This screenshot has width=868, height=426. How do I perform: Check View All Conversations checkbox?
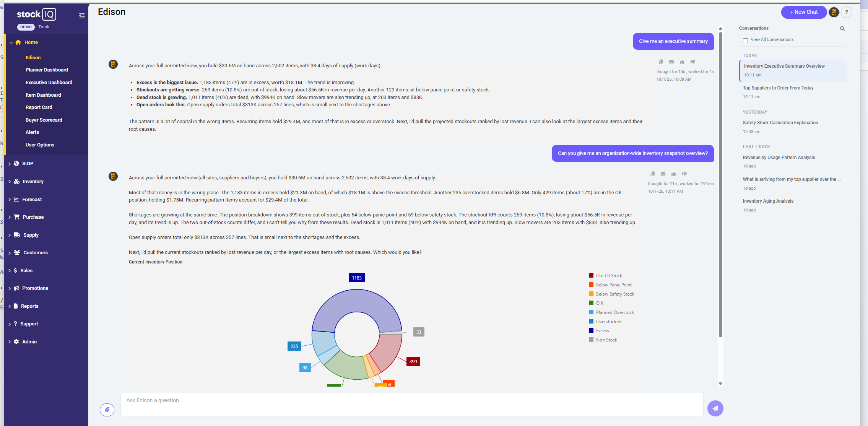tap(745, 40)
